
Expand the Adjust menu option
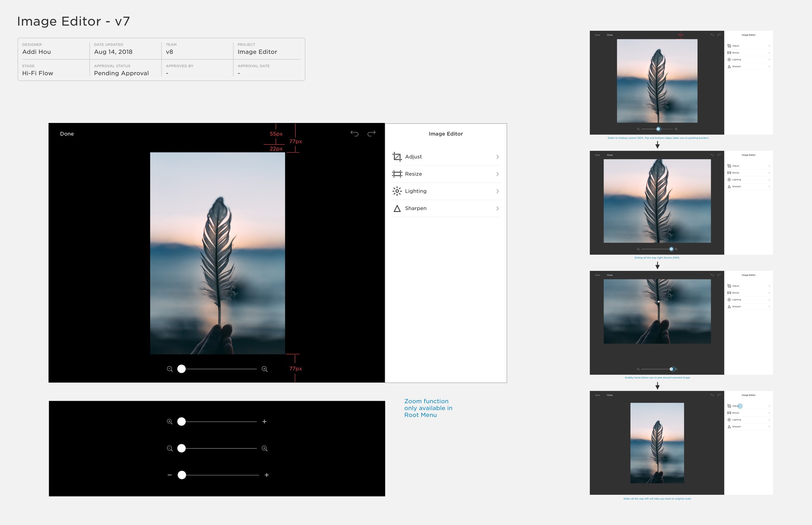click(x=446, y=157)
